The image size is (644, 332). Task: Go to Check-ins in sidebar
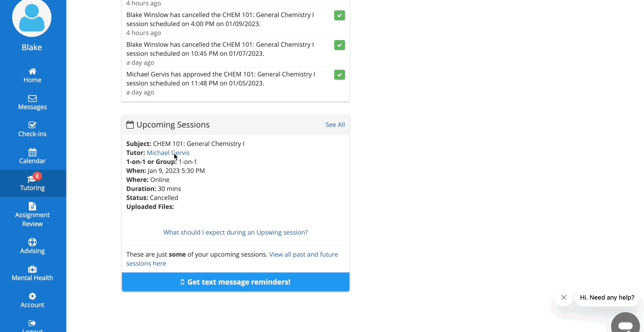[32, 129]
